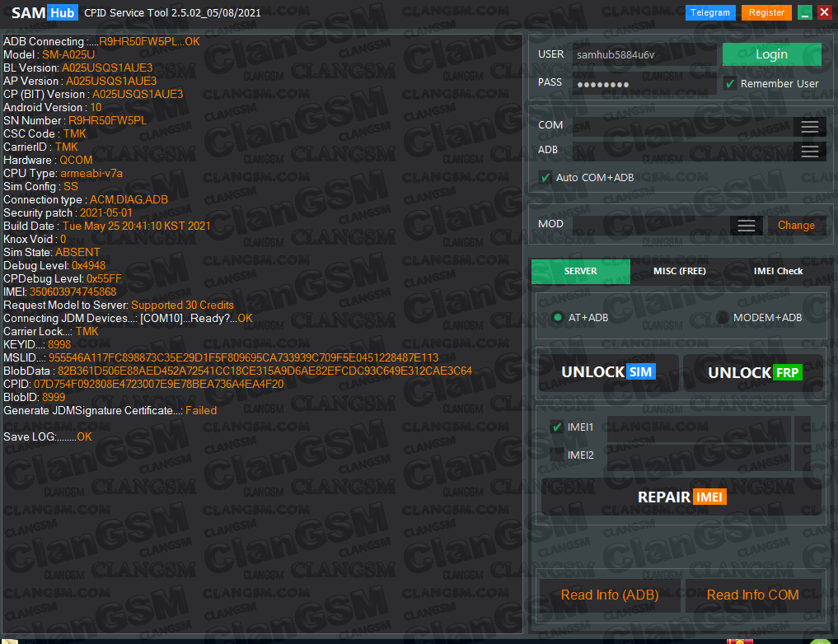Select the 'Build Date' log line
This screenshot has width=838, height=644.
point(107,226)
